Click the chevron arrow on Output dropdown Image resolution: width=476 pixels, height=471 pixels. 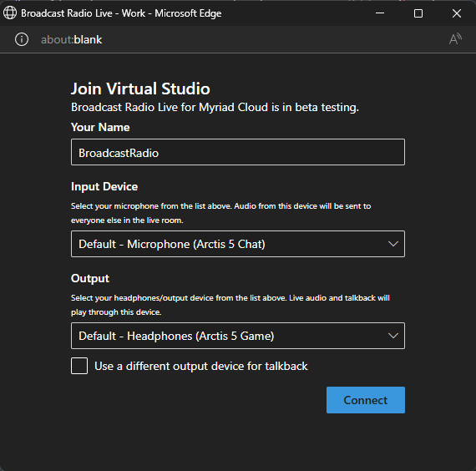[x=393, y=336]
